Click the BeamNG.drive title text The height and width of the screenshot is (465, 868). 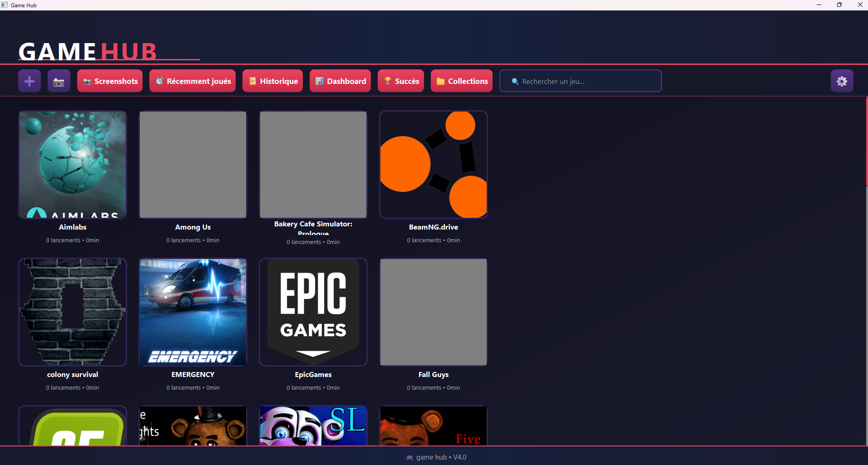tap(434, 227)
